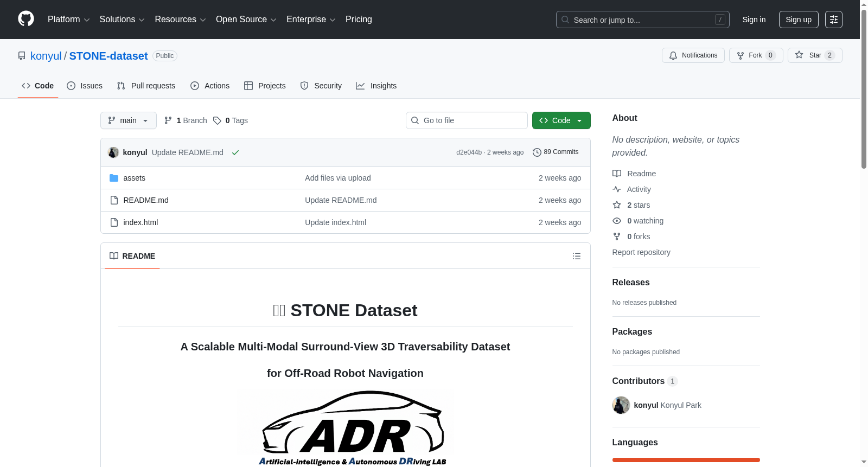Open the Releases section heading

pos(631,283)
